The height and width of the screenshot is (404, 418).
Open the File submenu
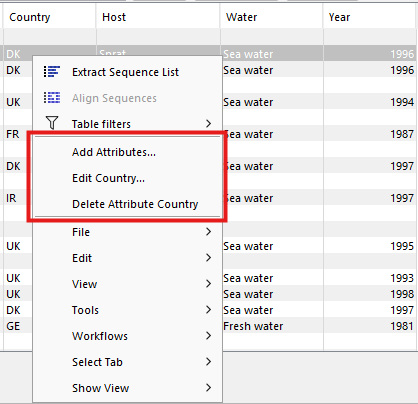tap(127, 232)
